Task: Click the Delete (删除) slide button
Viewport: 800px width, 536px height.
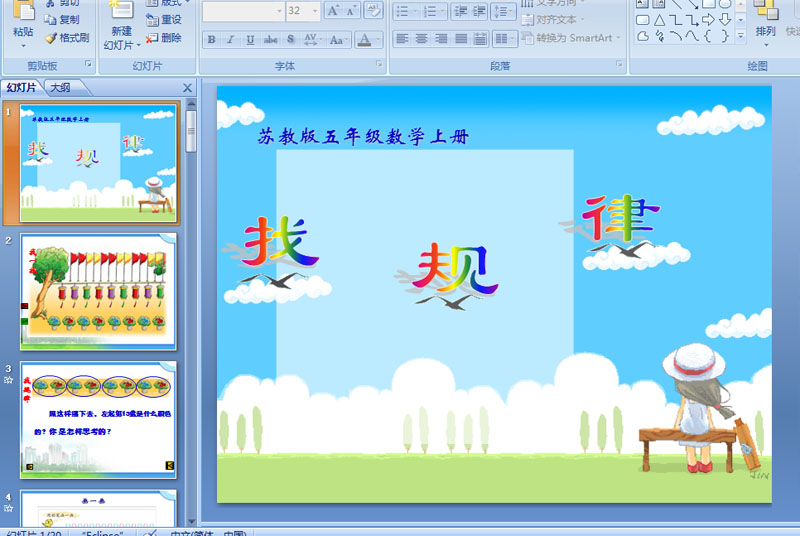Action: pyautogui.click(x=164, y=38)
